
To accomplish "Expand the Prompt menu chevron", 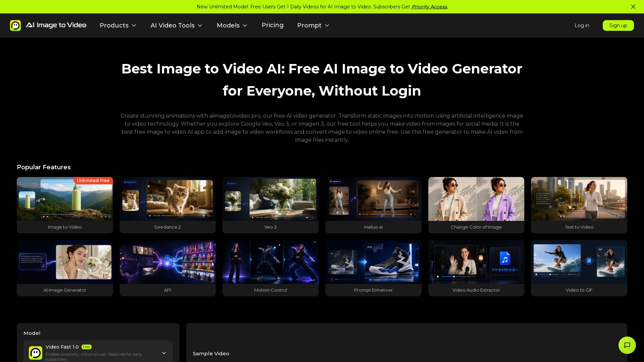I will pyautogui.click(x=327, y=25).
